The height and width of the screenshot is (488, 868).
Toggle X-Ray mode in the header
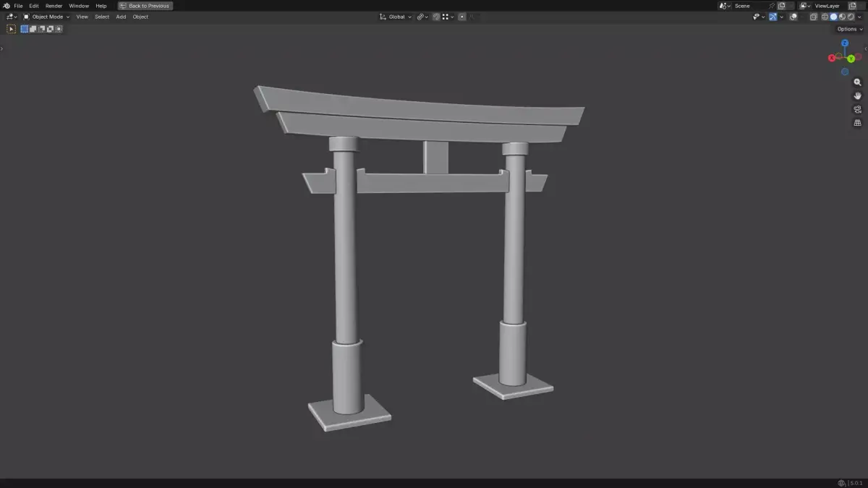pyautogui.click(x=813, y=17)
